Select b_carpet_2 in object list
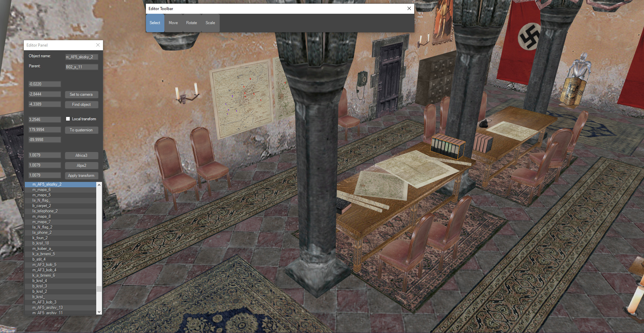 [61, 206]
